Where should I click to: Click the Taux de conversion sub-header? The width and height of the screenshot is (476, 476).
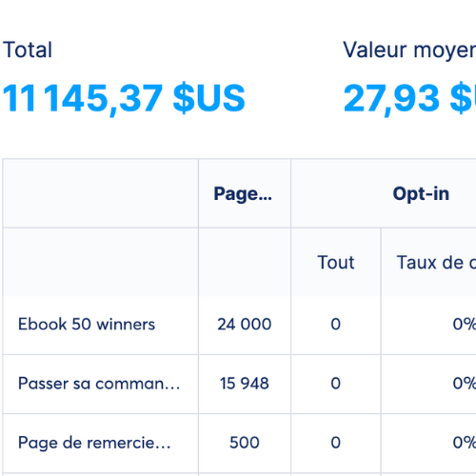[x=436, y=263]
